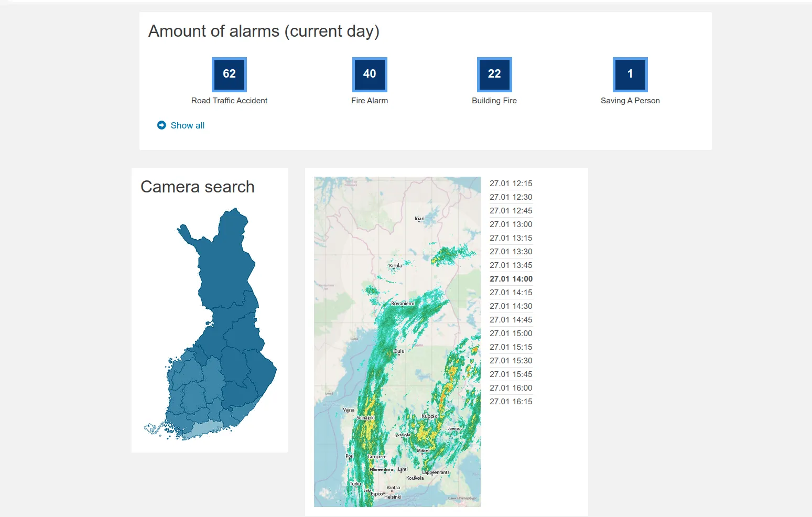The height and width of the screenshot is (517, 812).
Task: Select radar time 27.01 13:45
Action: click(511, 265)
